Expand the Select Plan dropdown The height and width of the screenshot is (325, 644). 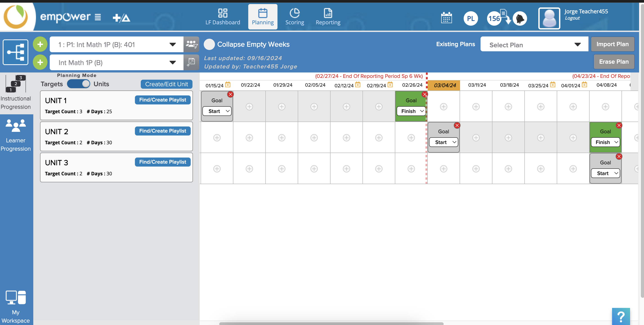point(534,45)
